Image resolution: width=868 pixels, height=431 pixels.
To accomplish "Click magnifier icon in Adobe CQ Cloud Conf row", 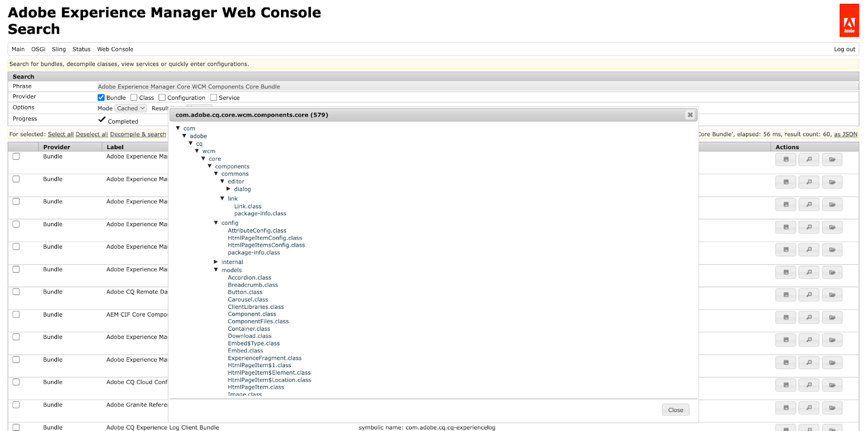I will click(x=809, y=385).
